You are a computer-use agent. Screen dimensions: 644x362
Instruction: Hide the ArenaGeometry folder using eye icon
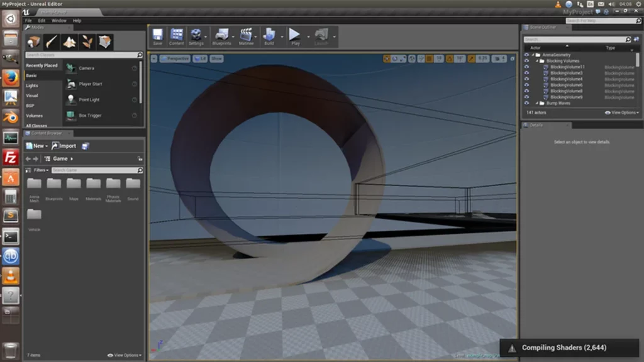coord(527,55)
